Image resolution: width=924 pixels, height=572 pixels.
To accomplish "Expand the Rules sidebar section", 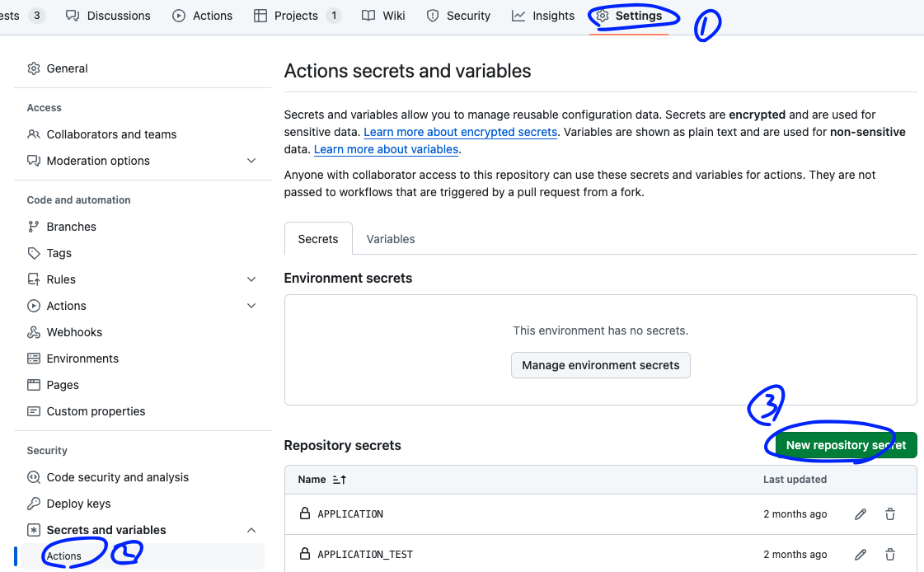I will 251,279.
